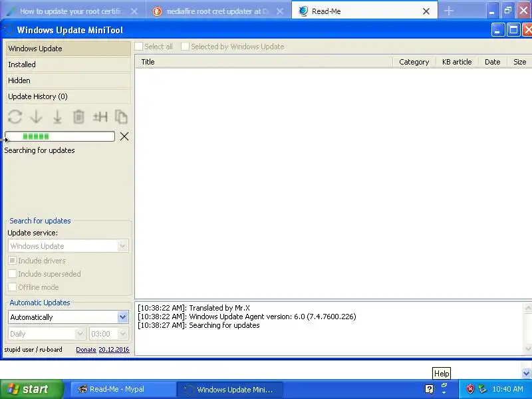Screen dimensions: 532x399
Task: Toggle the Include drivers checkbox
Action: (x=12, y=261)
